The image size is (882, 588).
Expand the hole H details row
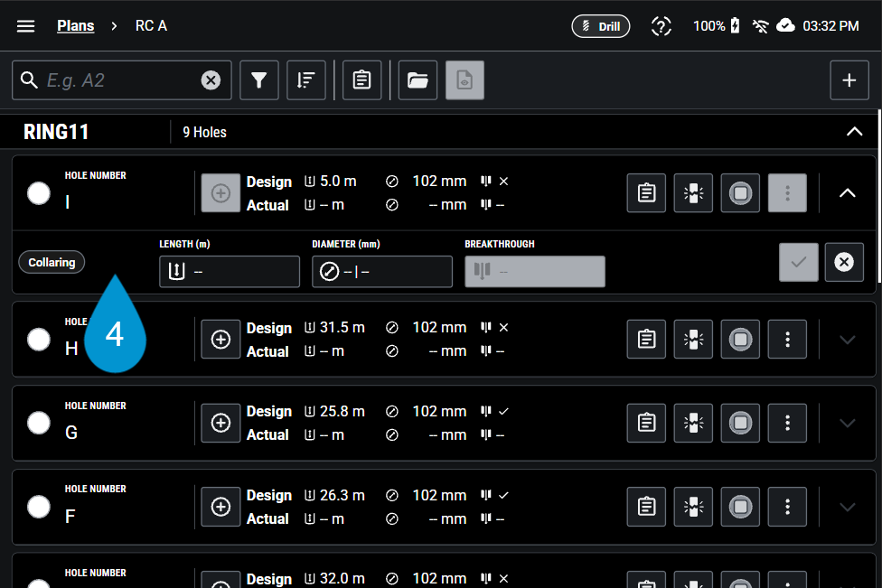847,340
